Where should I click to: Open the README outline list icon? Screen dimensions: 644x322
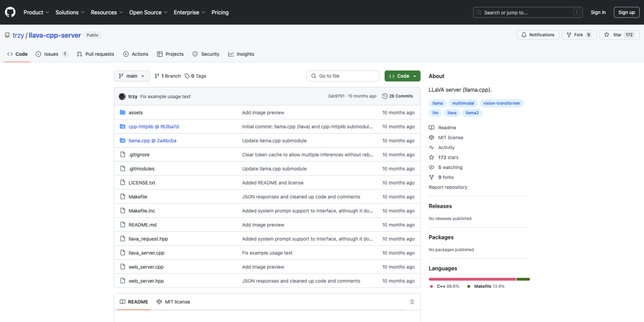tap(411, 302)
